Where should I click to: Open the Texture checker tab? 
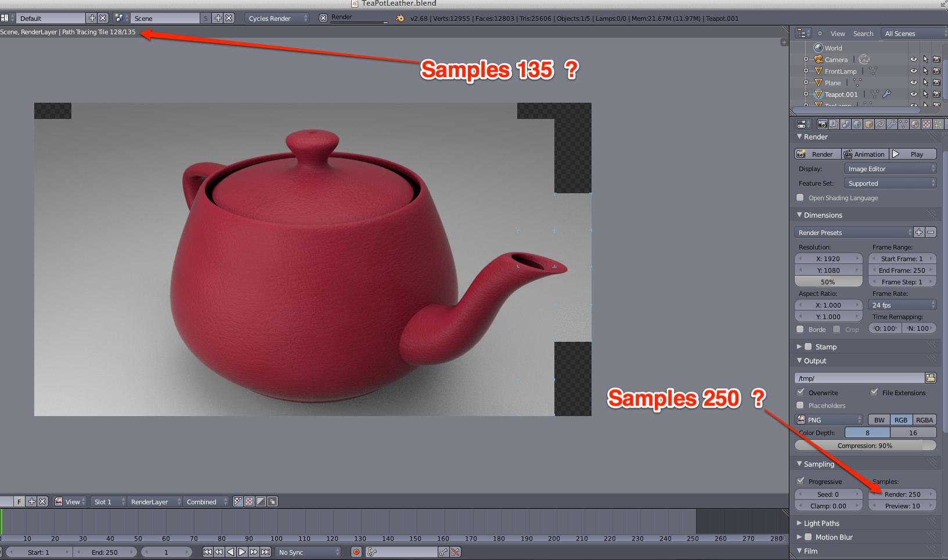(x=927, y=124)
